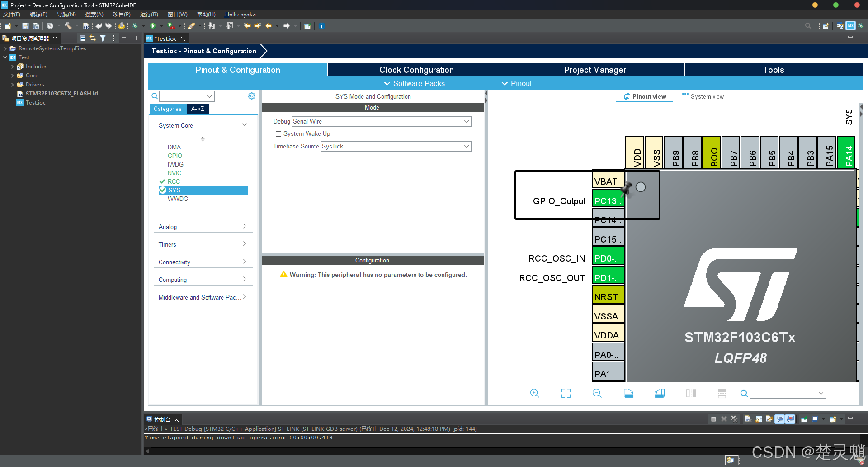
Task: Click the Pin Console icon
Action: (x=804, y=419)
